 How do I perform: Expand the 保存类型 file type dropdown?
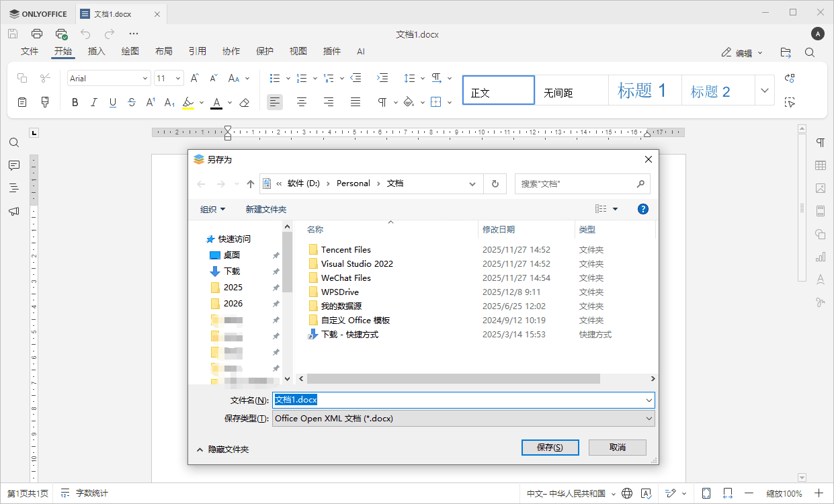[649, 418]
